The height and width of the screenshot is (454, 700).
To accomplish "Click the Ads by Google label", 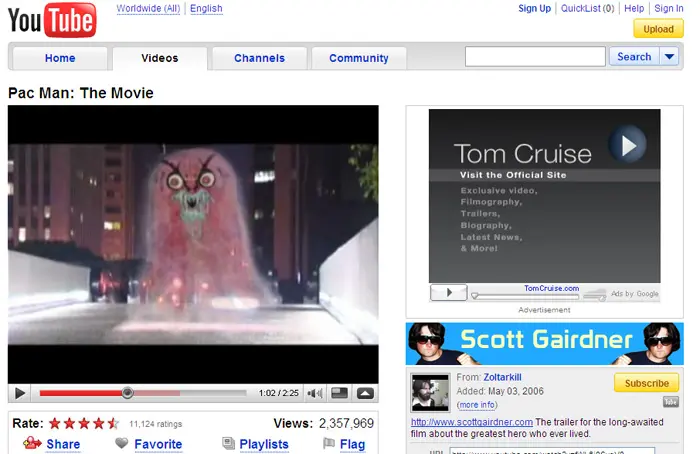I will [634, 294].
